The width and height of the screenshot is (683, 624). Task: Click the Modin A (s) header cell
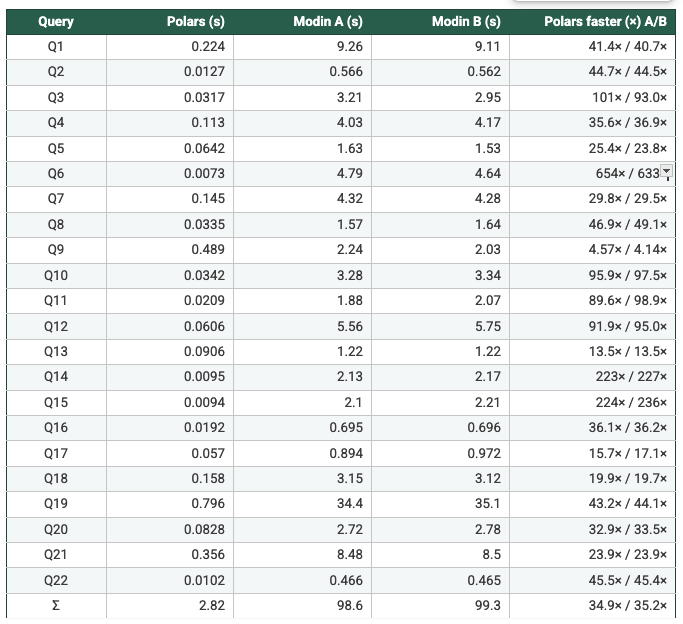(302, 22)
